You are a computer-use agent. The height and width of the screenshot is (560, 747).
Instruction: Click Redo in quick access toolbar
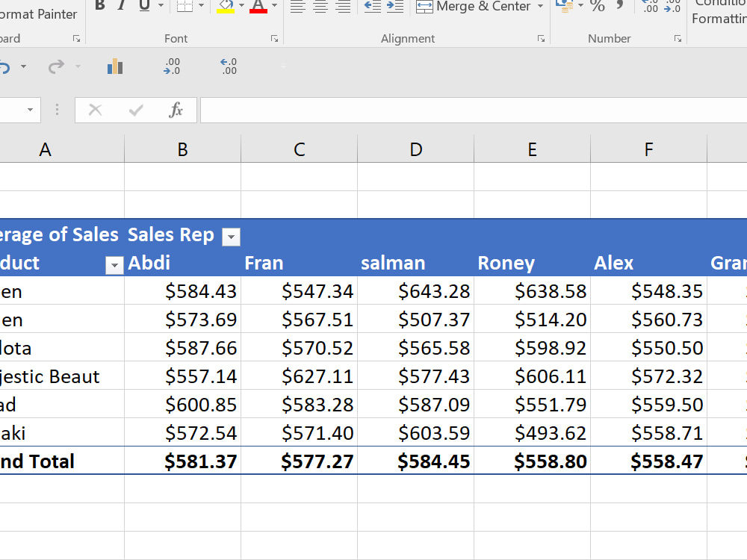point(56,66)
